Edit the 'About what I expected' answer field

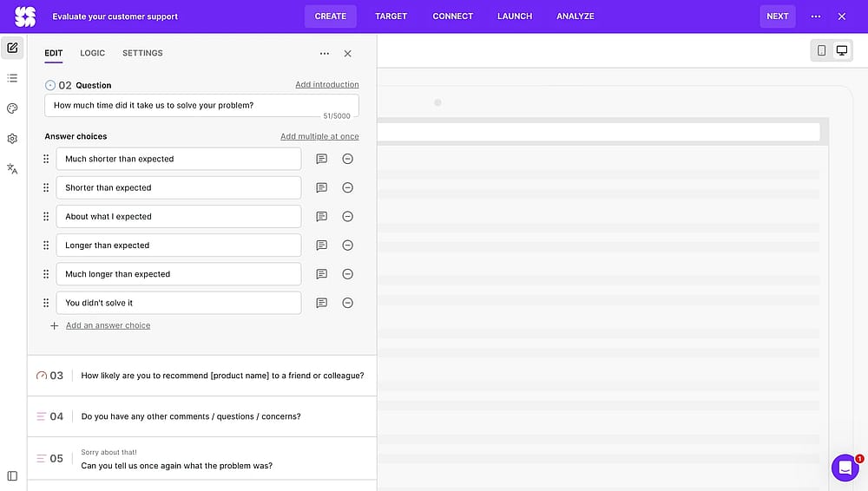tap(178, 216)
